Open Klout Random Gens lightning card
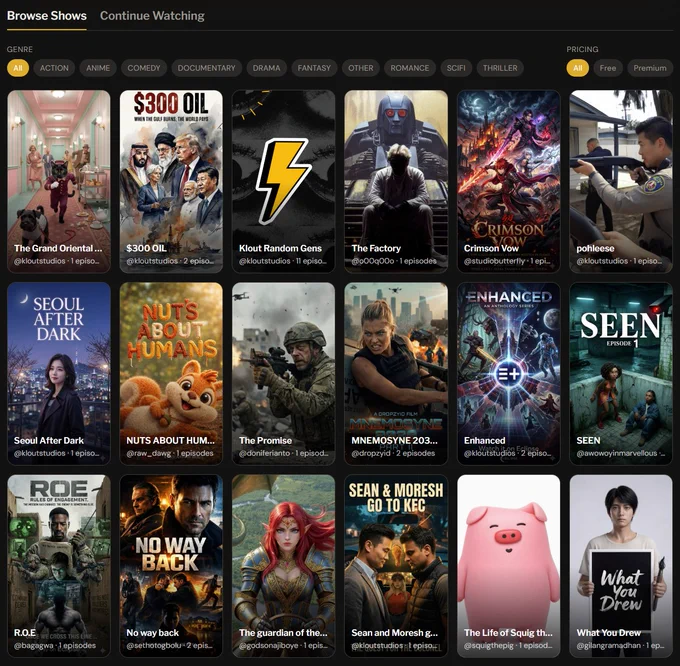This screenshot has height=666, width=680. [x=283, y=182]
